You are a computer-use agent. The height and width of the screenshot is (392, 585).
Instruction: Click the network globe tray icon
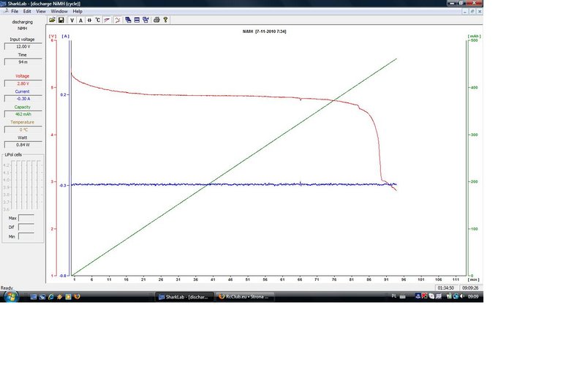pyautogui.click(x=456, y=296)
